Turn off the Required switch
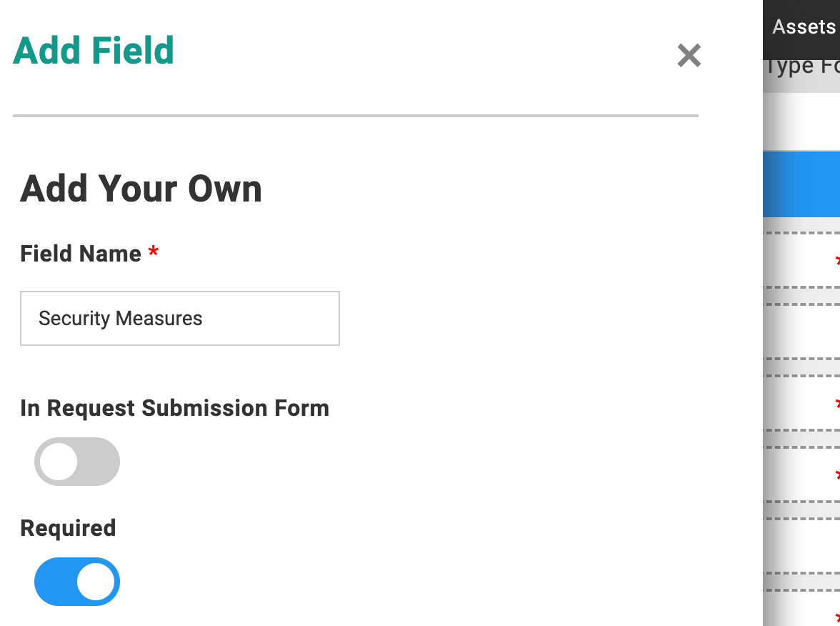Screen dimensions: 840x626 click(77, 582)
